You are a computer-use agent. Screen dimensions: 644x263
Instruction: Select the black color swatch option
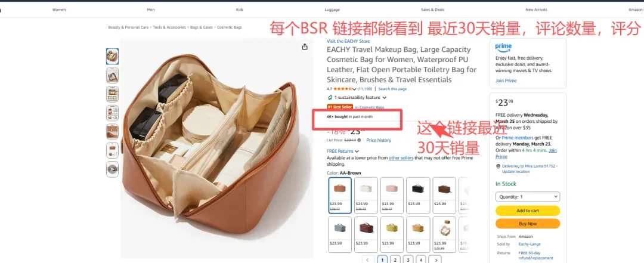(x=418, y=195)
